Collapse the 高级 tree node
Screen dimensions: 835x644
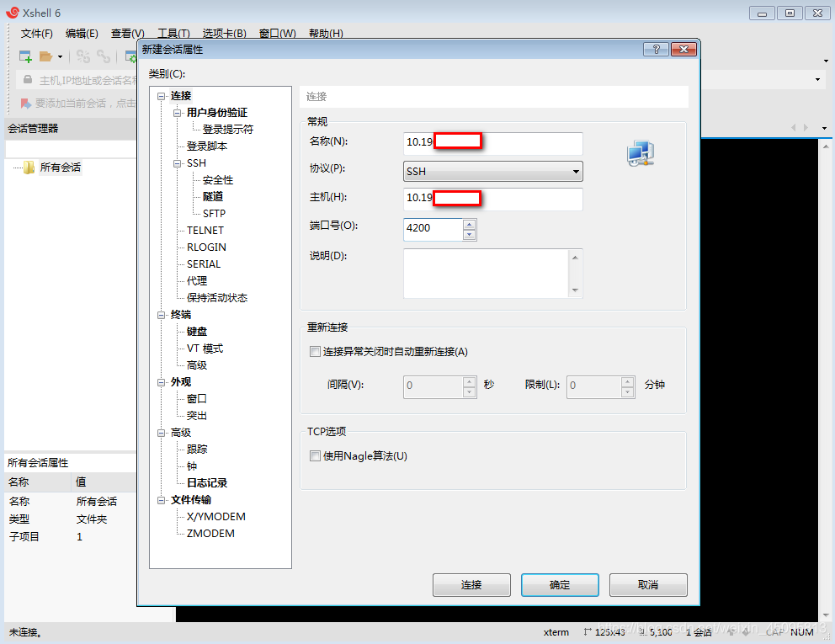162,433
